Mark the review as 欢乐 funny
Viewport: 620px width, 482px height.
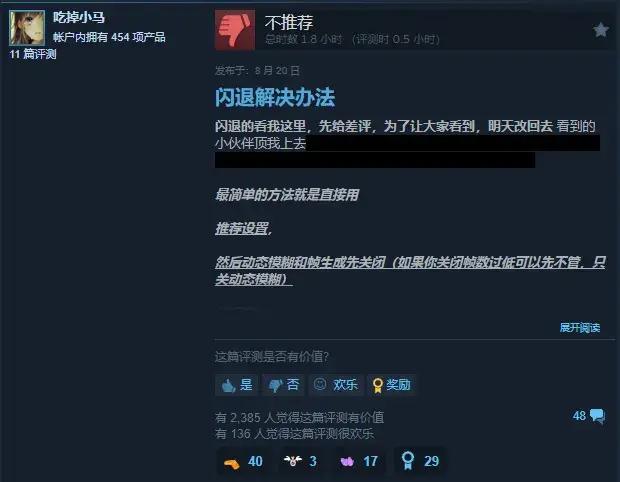coord(335,385)
